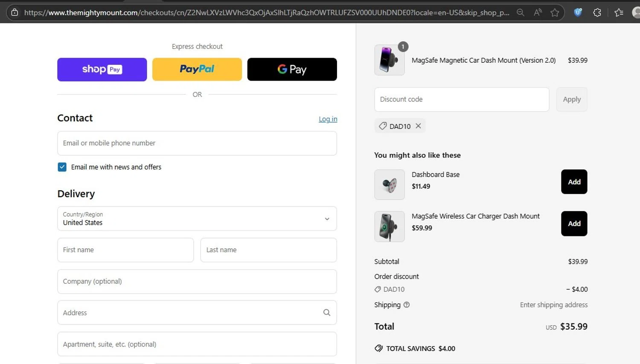Click the address search magnifier icon
This screenshot has height=364, width=640.
[327, 312]
